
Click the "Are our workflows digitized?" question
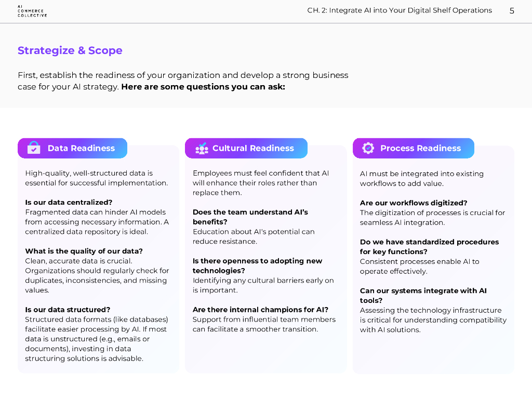[x=414, y=203]
